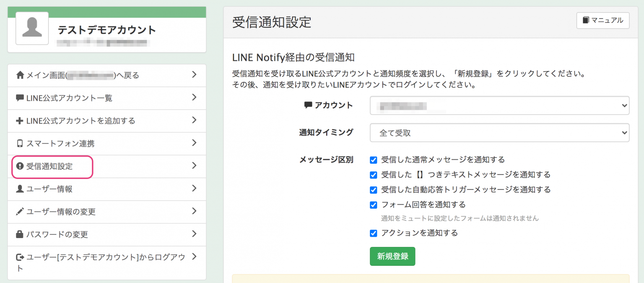Click the user avatar profile icon
Image resolution: width=644 pixels, height=283 pixels.
[32, 28]
